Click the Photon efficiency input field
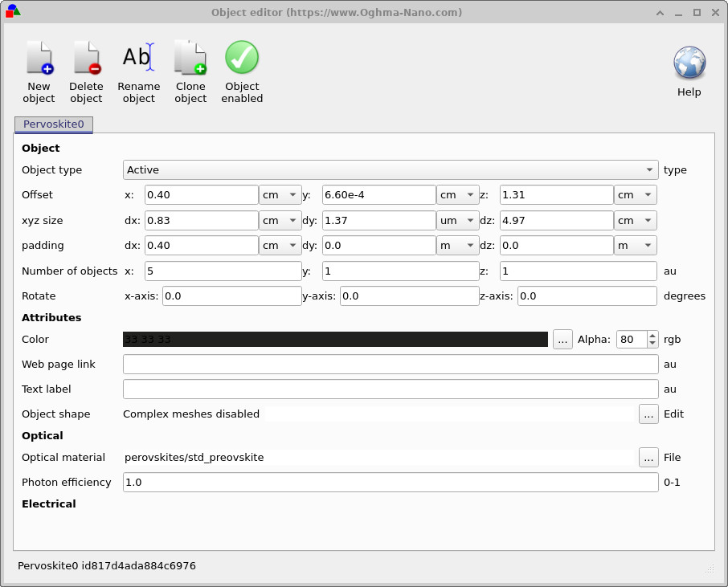Screen dimensions: 728x587 click(389, 482)
